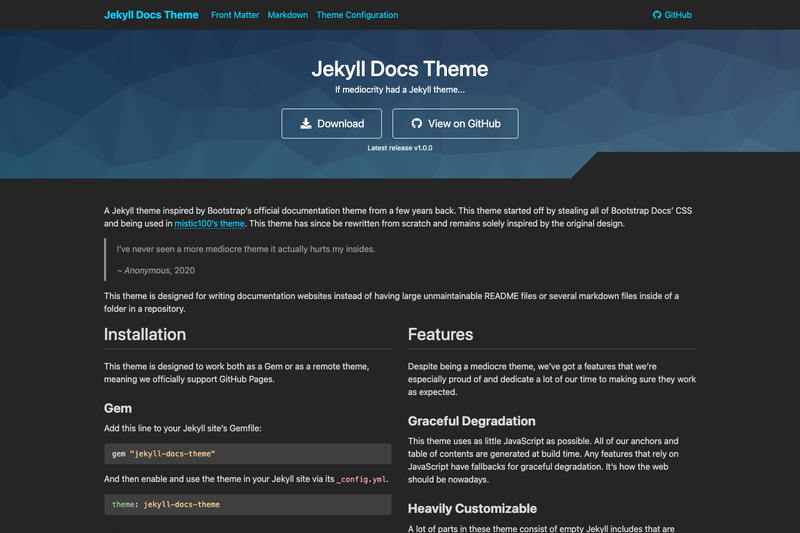Click the GitHub octocat icon in navbar
800x533 pixels.
pyautogui.click(x=657, y=15)
